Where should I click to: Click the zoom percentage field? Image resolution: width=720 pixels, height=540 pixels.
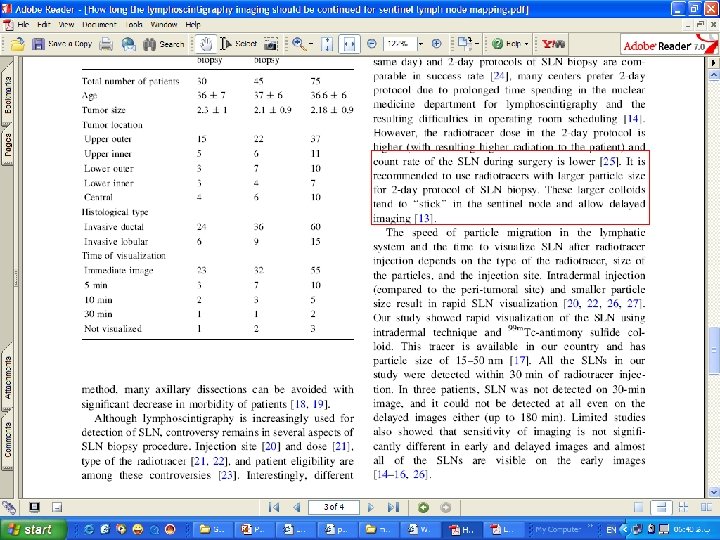click(399, 44)
